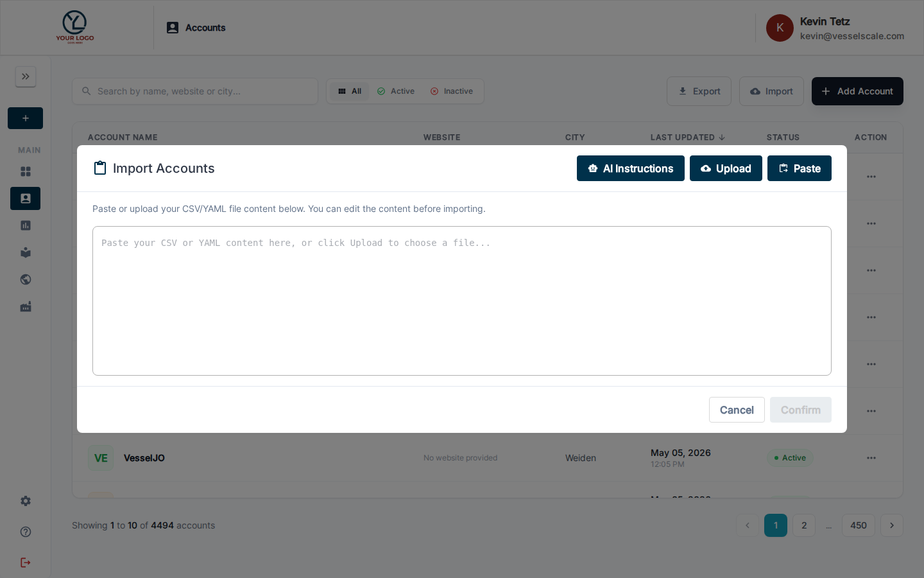The image size is (924, 578).
Task: Click the Export button
Action: (x=699, y=91)
